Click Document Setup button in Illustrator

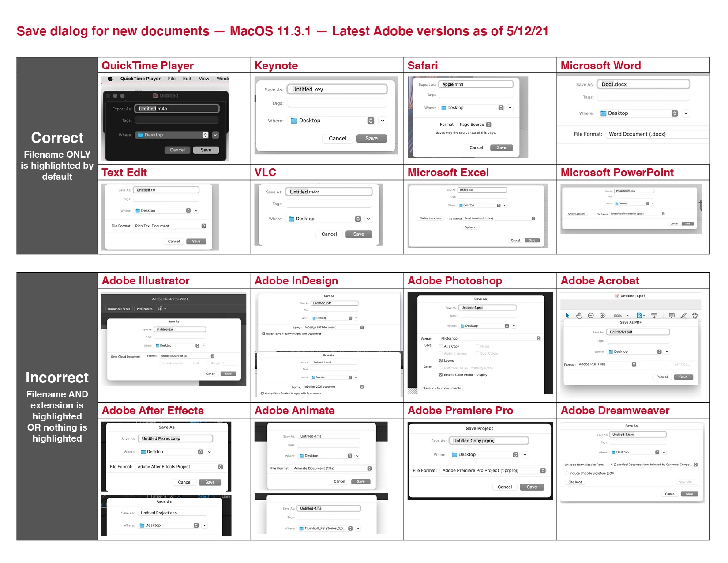[119, 309]
